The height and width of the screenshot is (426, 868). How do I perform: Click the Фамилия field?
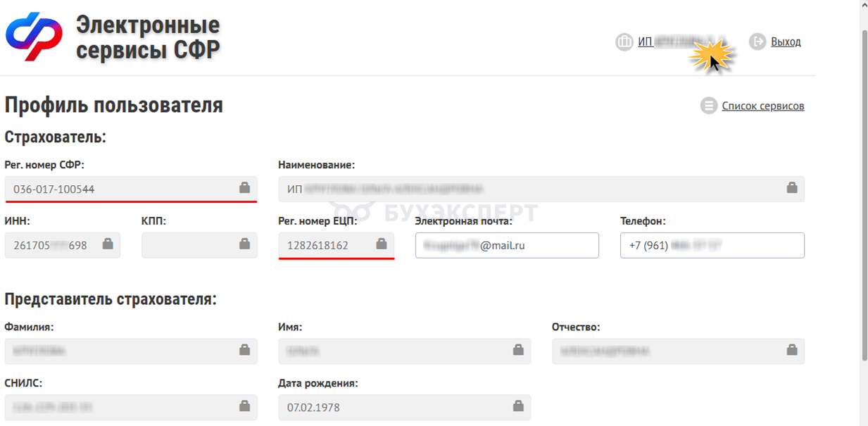coord(131,351)
